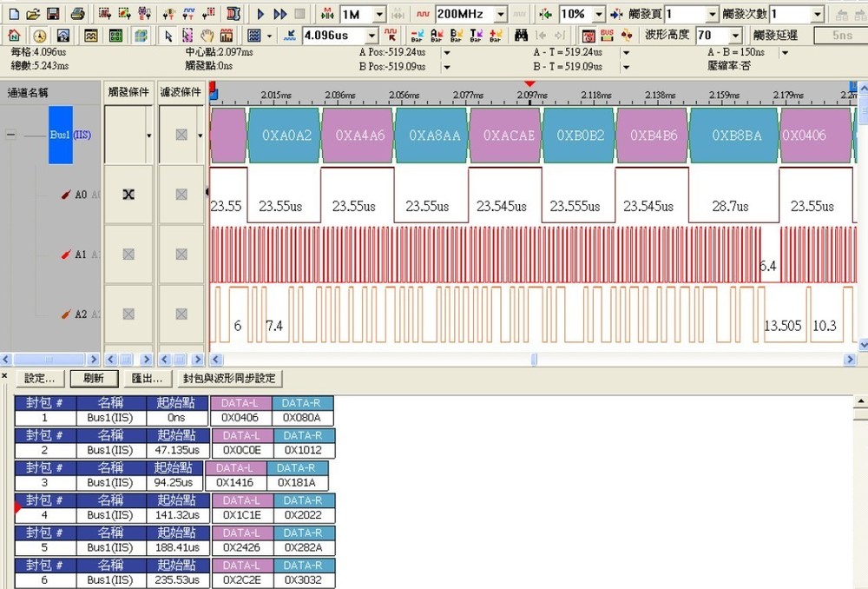
Task: Open a file using the folder icon
Action: point(33,14)
